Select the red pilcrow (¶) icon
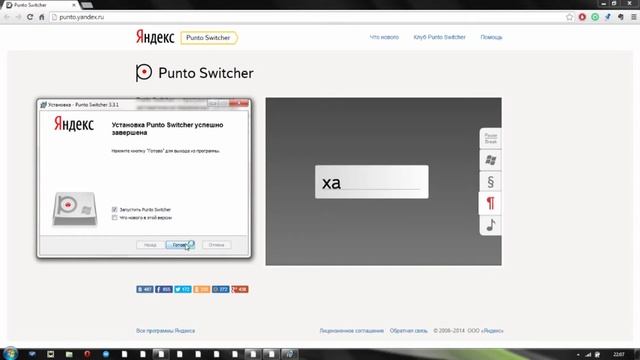 490,203
